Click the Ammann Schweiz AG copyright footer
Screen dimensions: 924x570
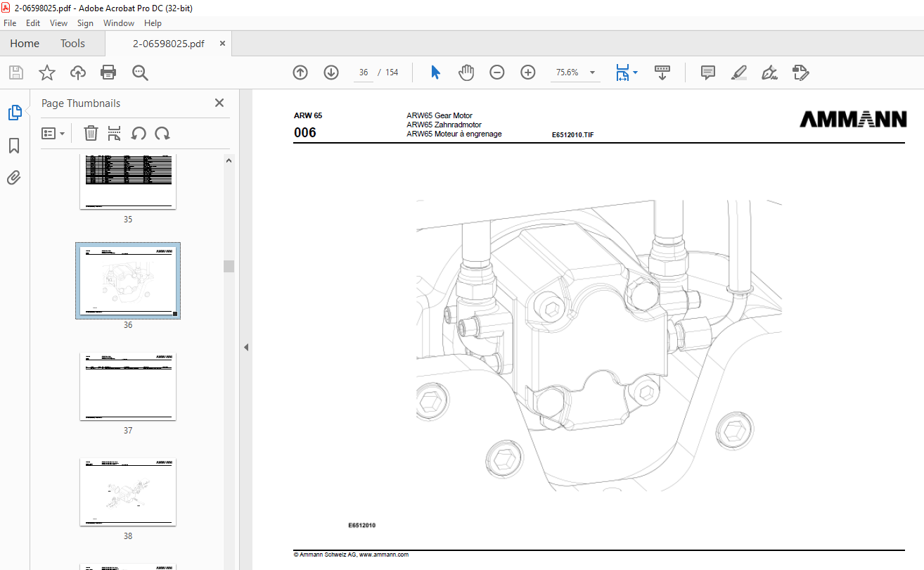[351, 555]
